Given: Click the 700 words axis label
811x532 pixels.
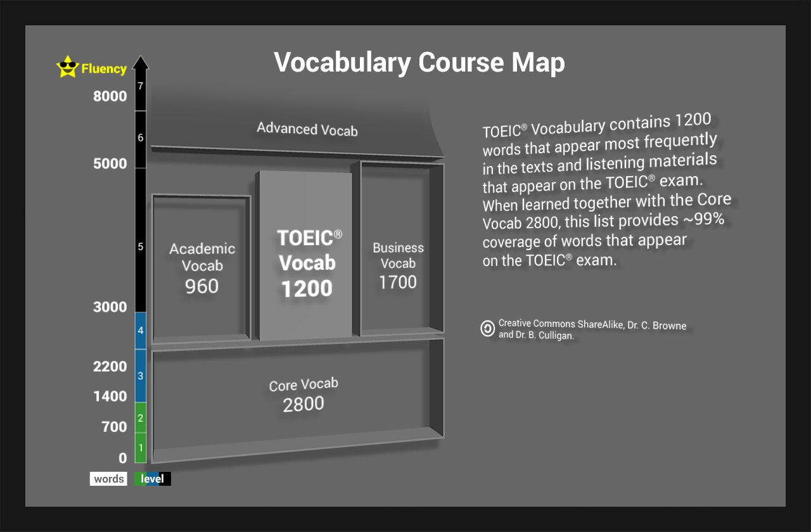Looking at the screenshot, I should tap(115, 427).
